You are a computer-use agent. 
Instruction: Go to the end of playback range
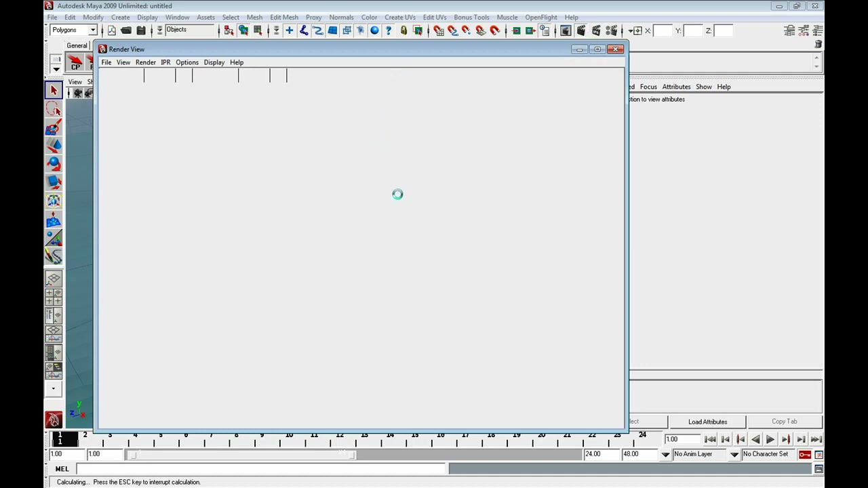[x=816, y=439]
